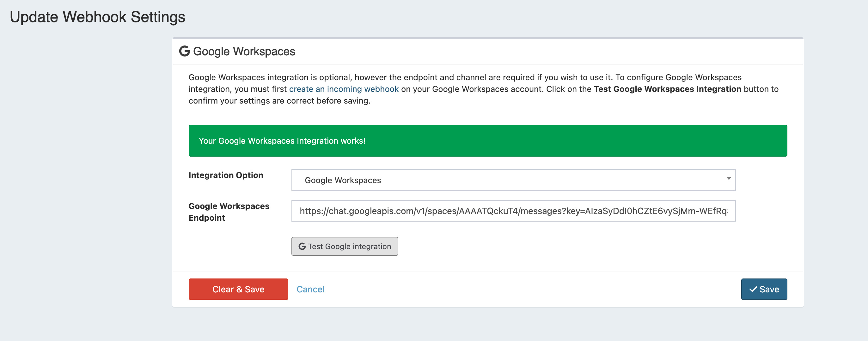Click the Google logo beside the Google Workspaces header
This screenshot has height=341, width=868.
click(x=184, y=51)
